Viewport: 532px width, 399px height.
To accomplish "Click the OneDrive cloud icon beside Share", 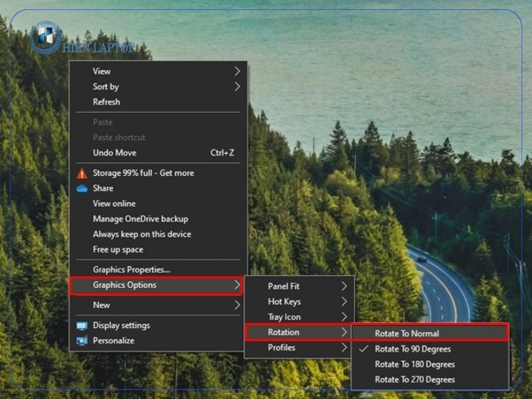I will (82, 188).
